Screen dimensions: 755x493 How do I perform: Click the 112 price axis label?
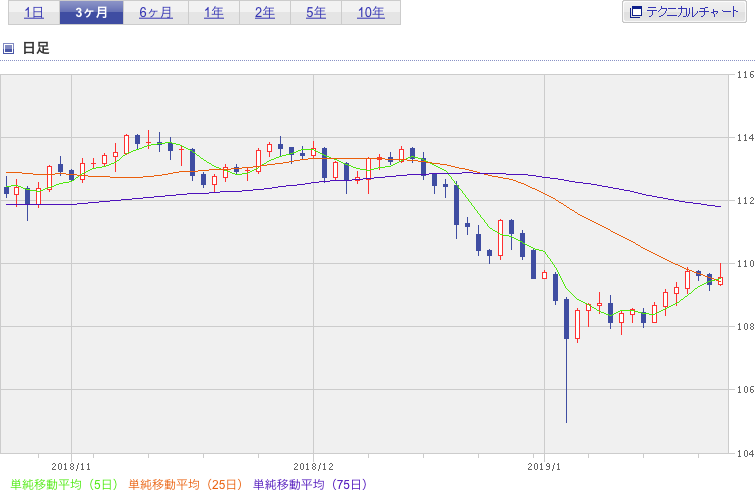click(745, 201)
